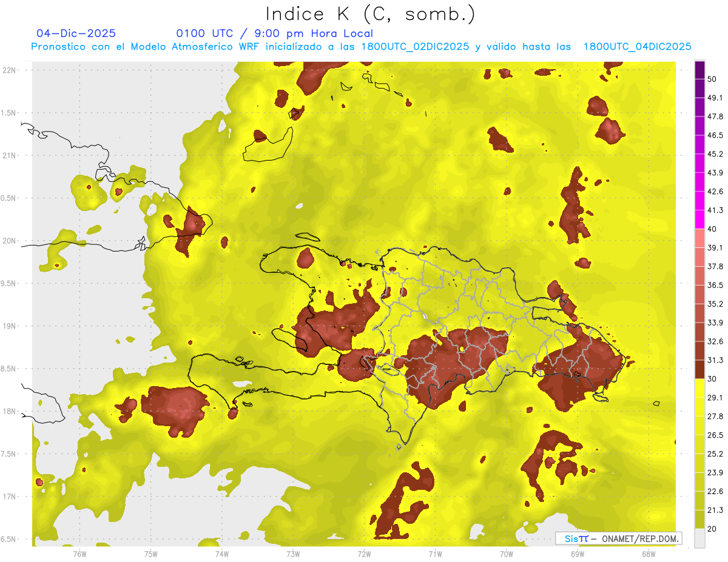Click the bright yellow color bar segment between 29.1 and 30
This screenshot has width=728, height=562.
pos(700,388)
